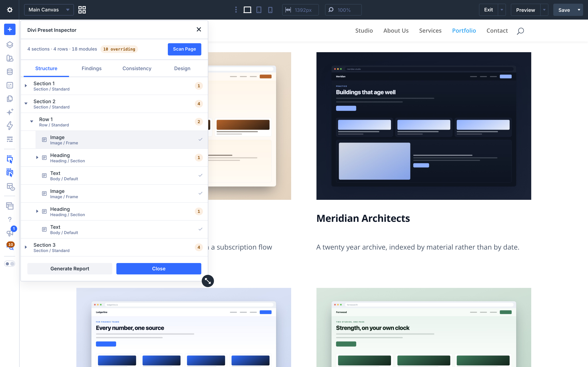Image resolution: width=588 pixels, height=367 pixels.
Task: Click the preset inspector icon with badge 10
Action: (10, 246)
